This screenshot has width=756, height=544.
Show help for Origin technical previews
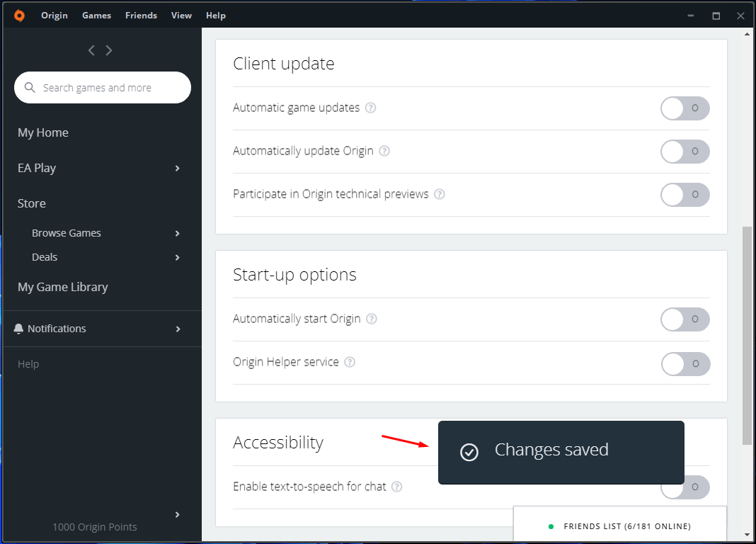tap(440, 194)
